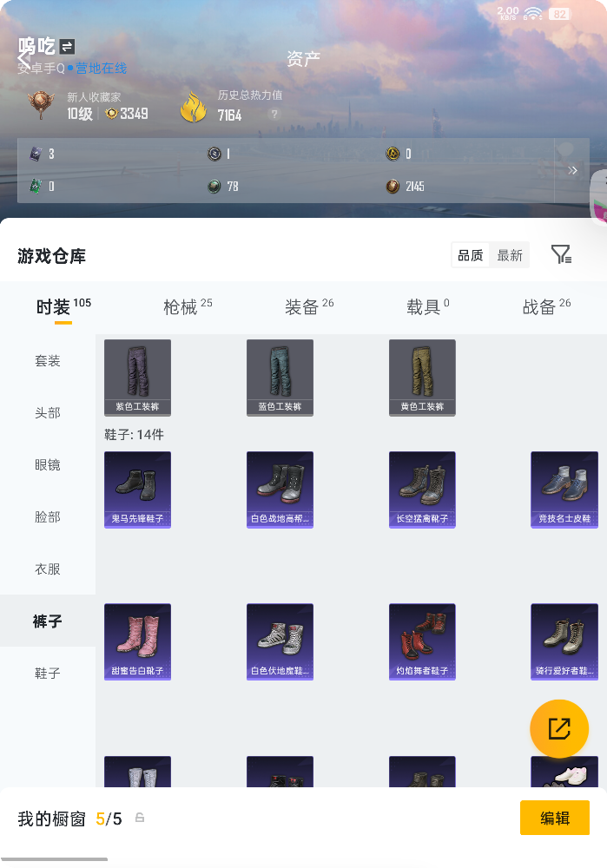607x868 pixels.
Task: Tap the 游戏仓库 heading
Action: click(51, 256)
